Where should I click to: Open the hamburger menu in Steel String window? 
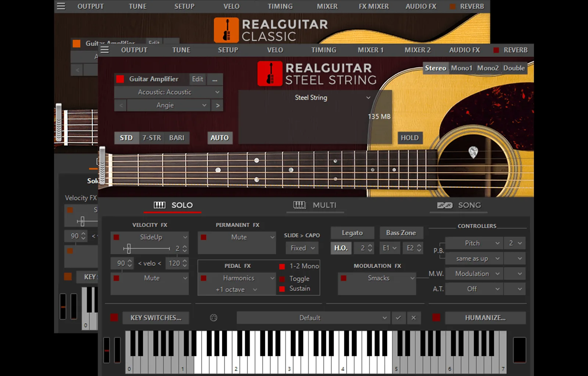click(x=104, y=50)
